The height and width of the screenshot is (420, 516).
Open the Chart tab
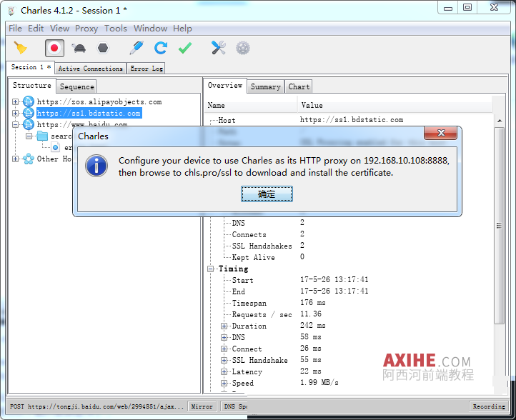point(299,87)
